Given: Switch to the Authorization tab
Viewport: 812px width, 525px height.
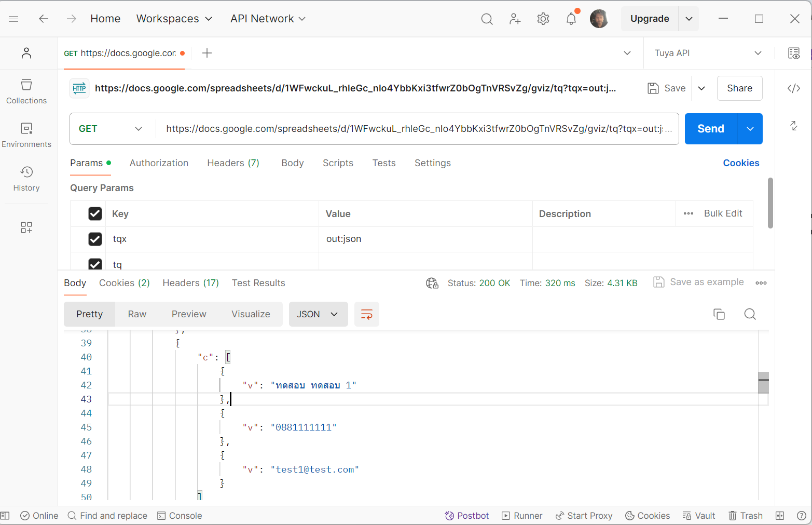Looking at the screenshot, I should [x=159, y=163].
